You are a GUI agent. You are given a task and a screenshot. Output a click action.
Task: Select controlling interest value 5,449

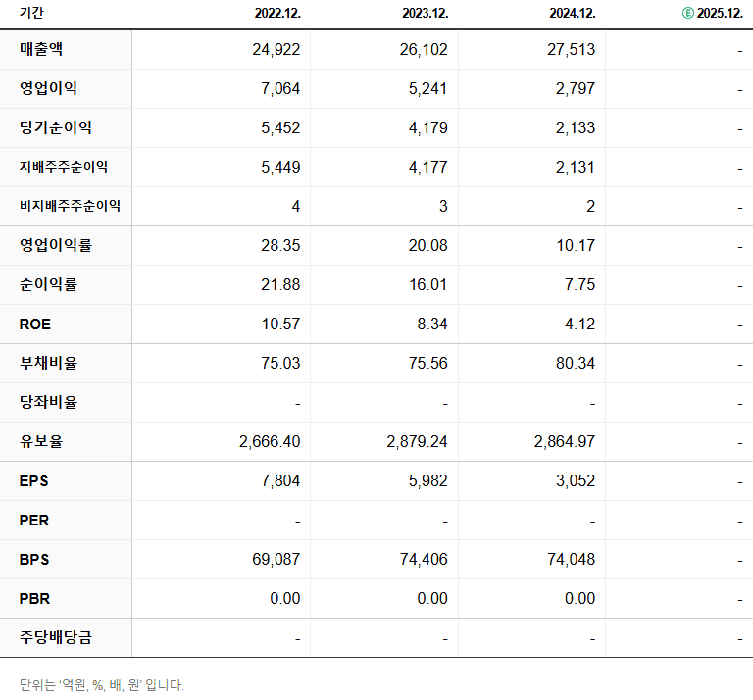[280, 167]
